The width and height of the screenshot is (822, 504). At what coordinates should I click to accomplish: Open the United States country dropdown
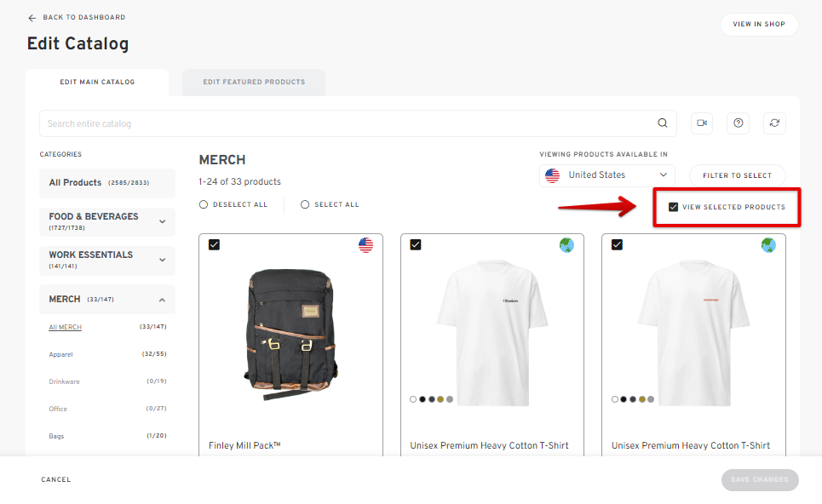(x=607, y=175)
